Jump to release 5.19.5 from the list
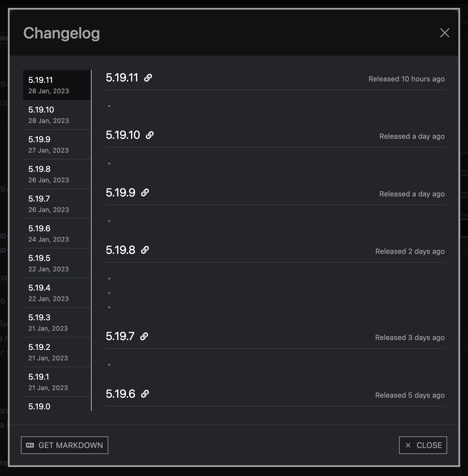 pyautogui.click(x=57, y=263)
